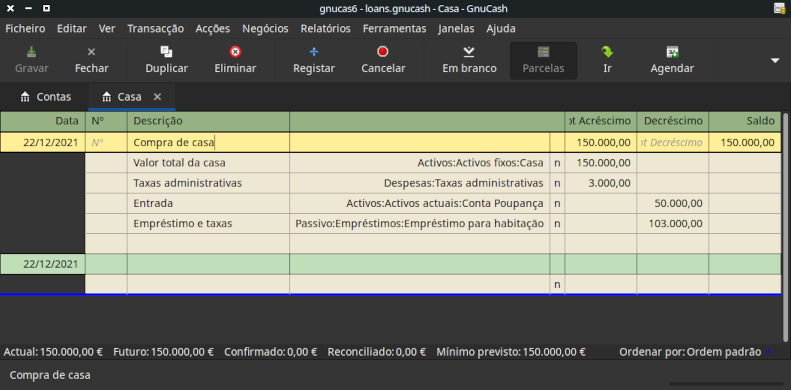791x390 pixels.
Task: Click the date field 22/12/2021 in the yellow row
Action: tap(43, 143)
